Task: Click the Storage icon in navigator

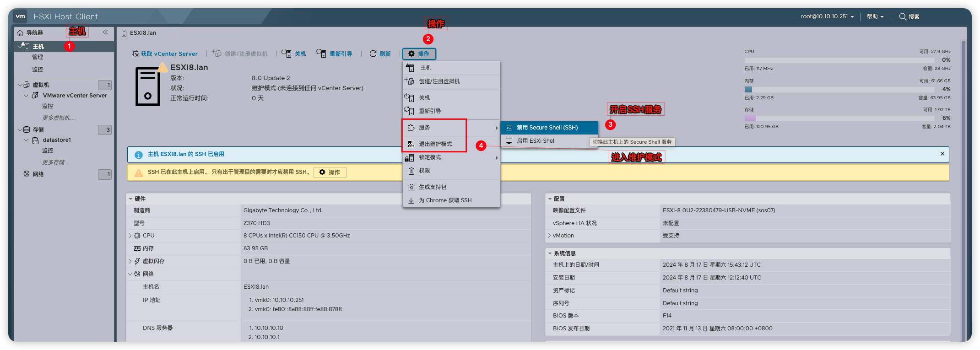Action: point(27,129)
